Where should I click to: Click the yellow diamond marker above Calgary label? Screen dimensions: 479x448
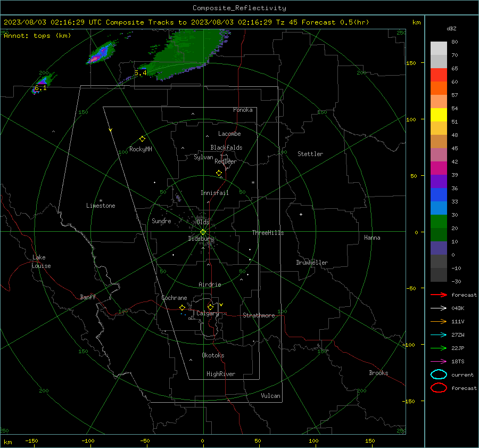210,307
